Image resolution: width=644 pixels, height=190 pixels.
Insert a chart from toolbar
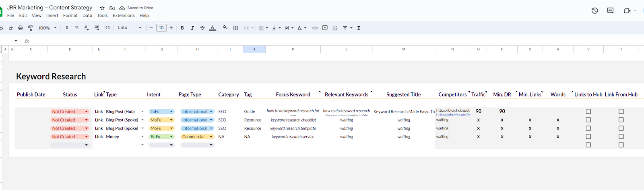[x=335, y=28]
